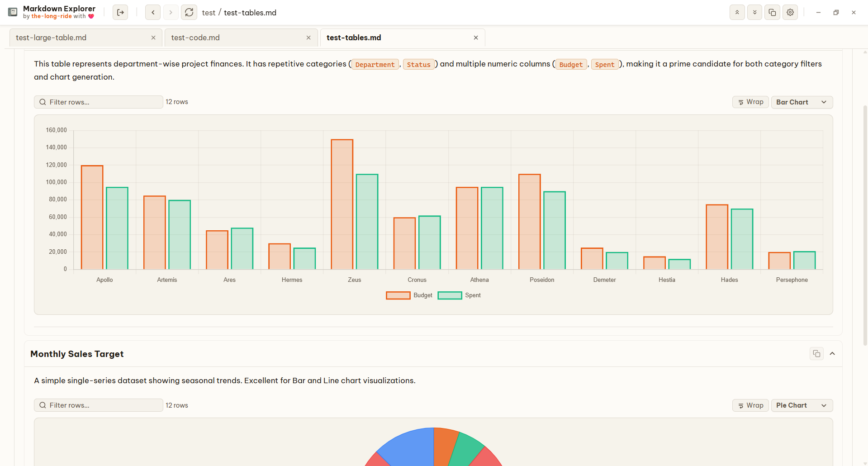Open the Bar Chart view dropdown

pos(802,102)
